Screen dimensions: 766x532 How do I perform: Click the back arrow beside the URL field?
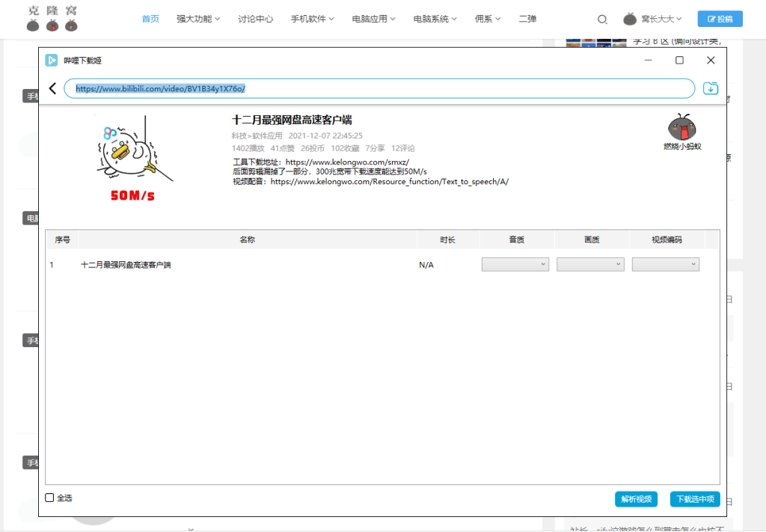coord(53,88)
